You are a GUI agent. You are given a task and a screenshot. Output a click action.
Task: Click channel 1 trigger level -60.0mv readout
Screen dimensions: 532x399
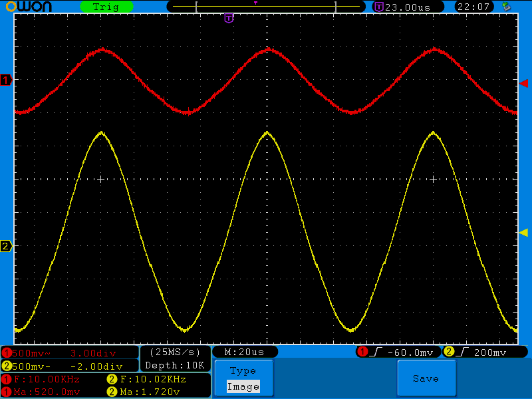coord(410,352)
